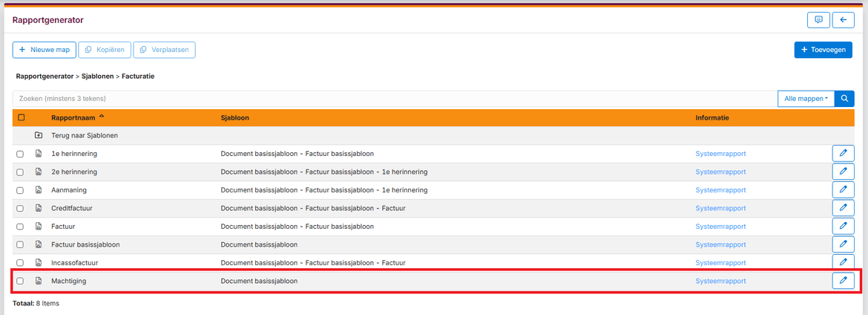Focus the Zoeken search input field
The height and width of the screenshot is (315, 868).
tap(393, 99)
